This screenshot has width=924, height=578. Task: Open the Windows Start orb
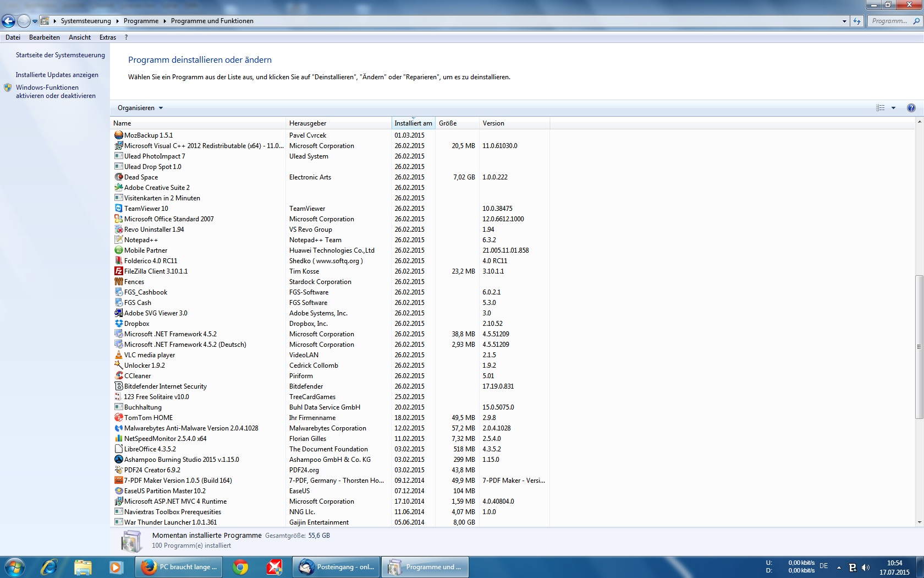pos(15,567)
